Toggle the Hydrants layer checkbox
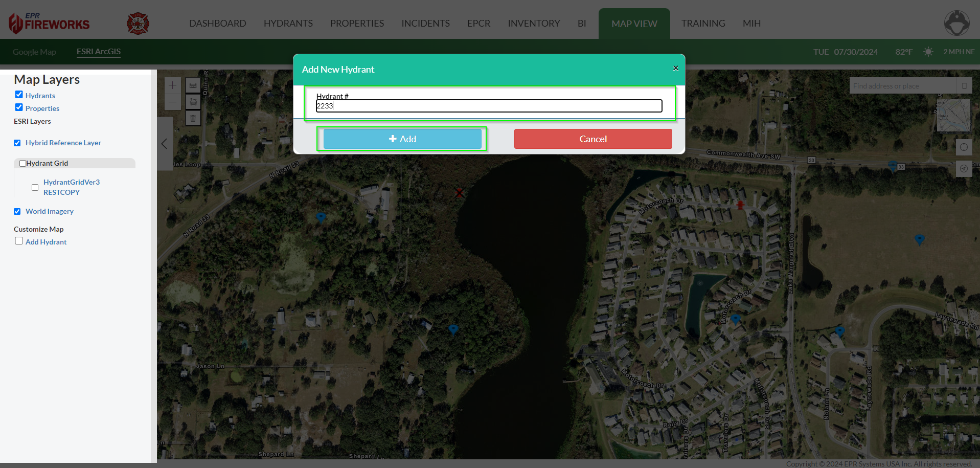980x468 pixels. 19,95
